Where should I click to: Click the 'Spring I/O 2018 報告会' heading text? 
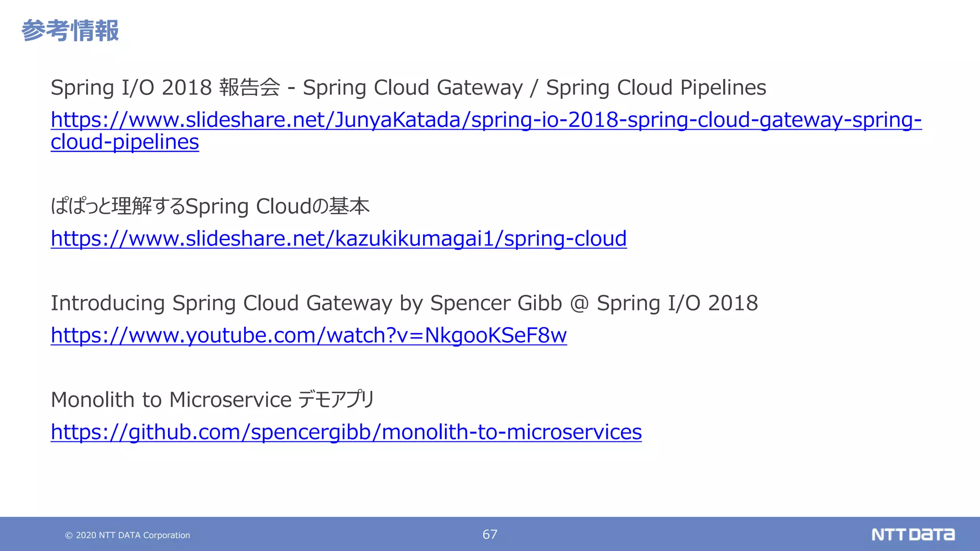click(x=165, y=88)
